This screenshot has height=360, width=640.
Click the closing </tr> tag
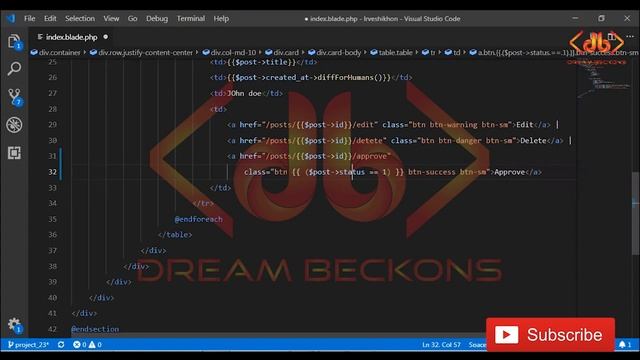(x=203, y=203)
